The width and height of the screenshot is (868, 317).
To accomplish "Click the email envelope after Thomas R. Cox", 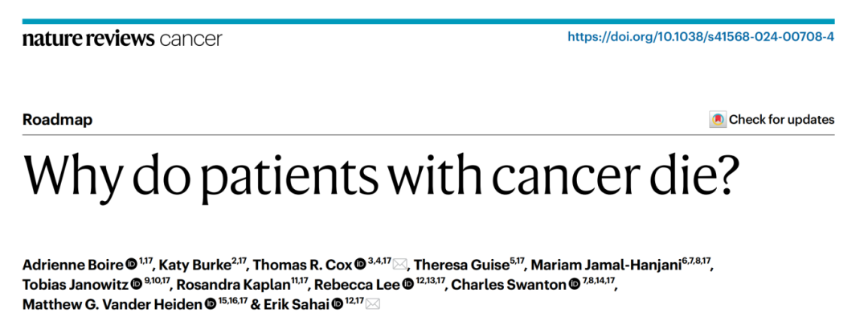I will click(399, 264).
